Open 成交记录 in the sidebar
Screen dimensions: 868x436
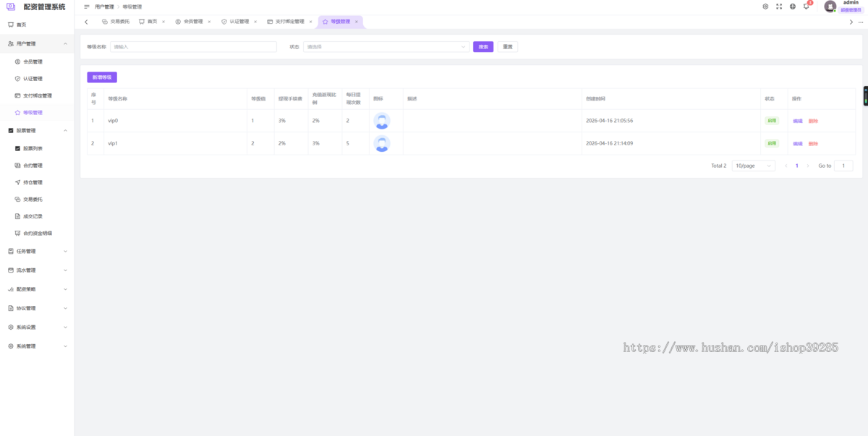33,216
